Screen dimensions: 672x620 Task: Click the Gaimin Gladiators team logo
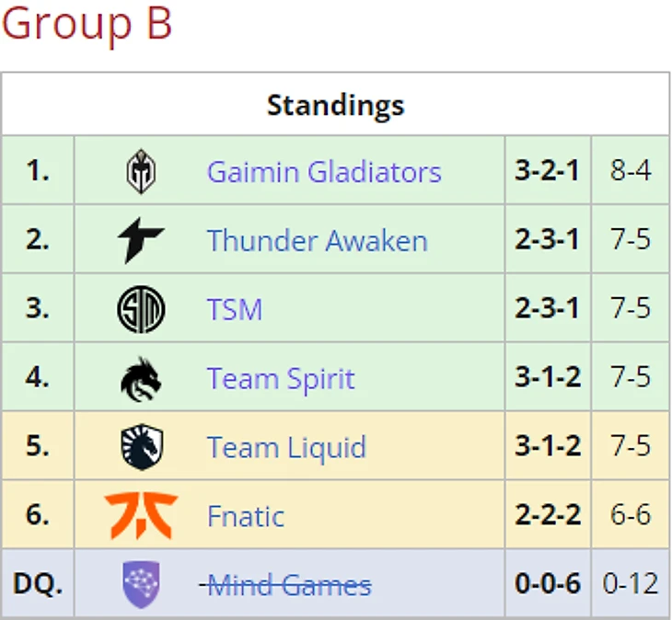coord(141,172)
